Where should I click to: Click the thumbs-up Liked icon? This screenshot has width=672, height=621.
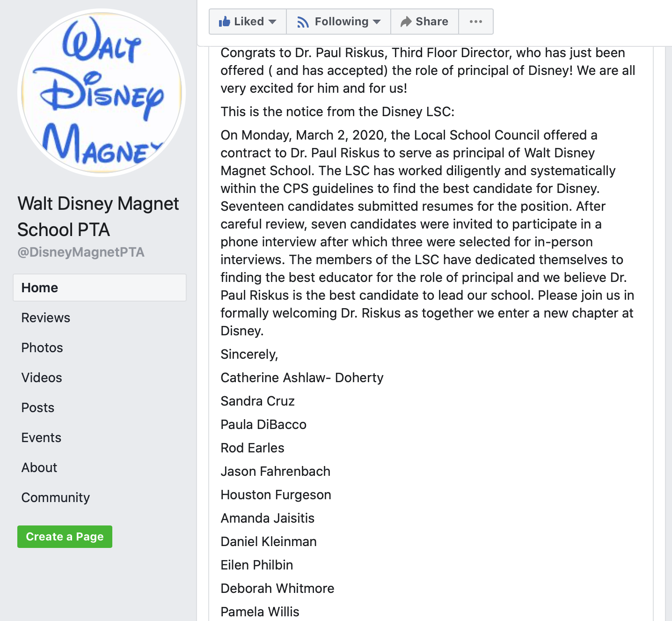coord(225,21)
